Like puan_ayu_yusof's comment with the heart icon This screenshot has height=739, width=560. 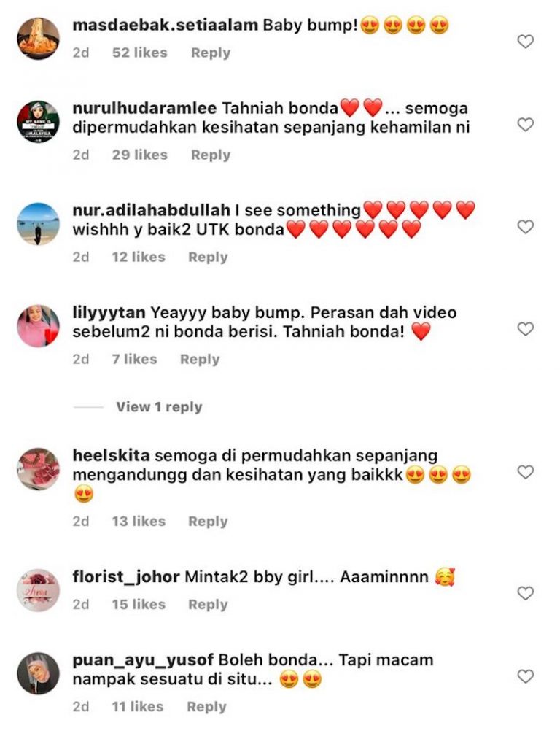coord(525,676)
